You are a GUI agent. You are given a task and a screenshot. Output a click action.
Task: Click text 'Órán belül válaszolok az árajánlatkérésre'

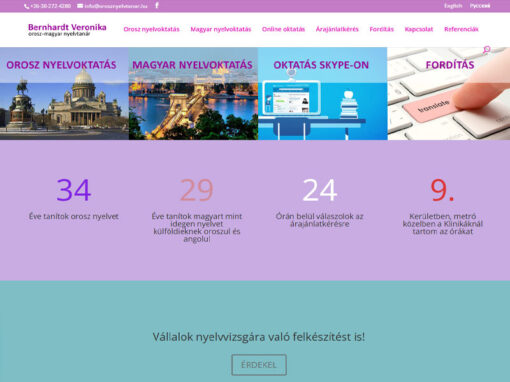tap(319, 220)
